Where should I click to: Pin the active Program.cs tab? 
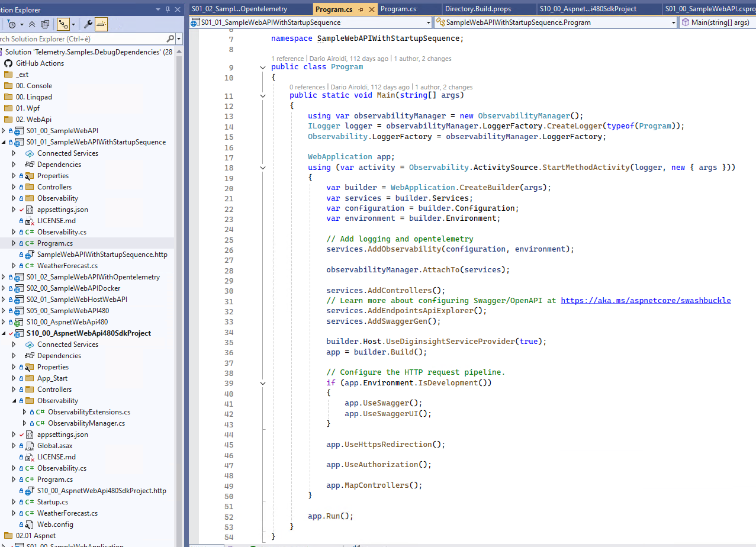coord(361,9)
